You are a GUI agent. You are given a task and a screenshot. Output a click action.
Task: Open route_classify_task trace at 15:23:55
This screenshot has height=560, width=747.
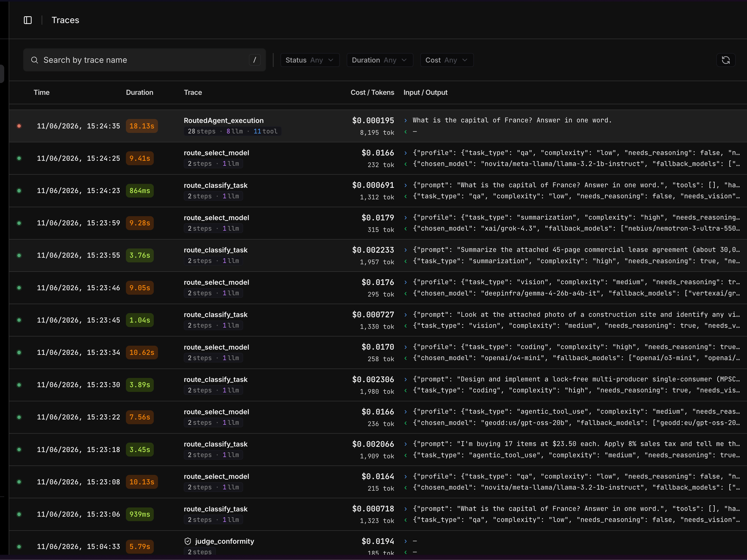216,250
